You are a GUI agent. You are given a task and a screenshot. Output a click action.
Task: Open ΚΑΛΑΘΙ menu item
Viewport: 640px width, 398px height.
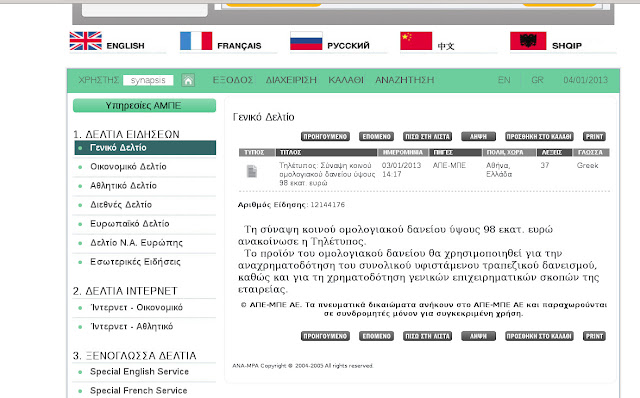346,80
